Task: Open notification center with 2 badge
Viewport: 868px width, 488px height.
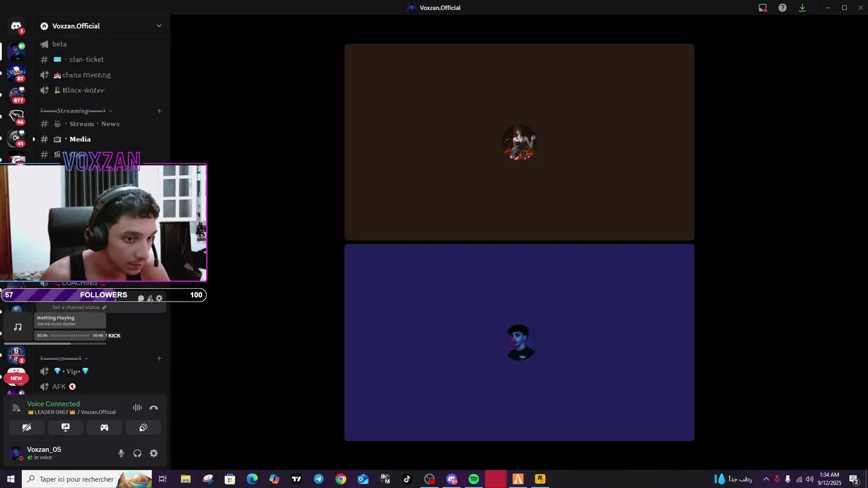Action: (854, 479)
